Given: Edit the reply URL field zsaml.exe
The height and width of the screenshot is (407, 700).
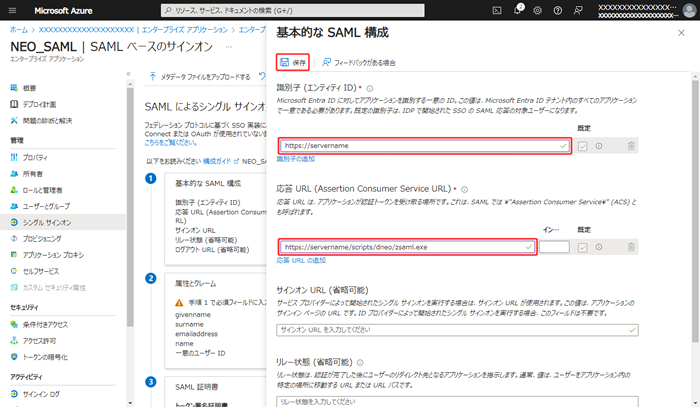Looking at the screenshot, I should [407, 247].
